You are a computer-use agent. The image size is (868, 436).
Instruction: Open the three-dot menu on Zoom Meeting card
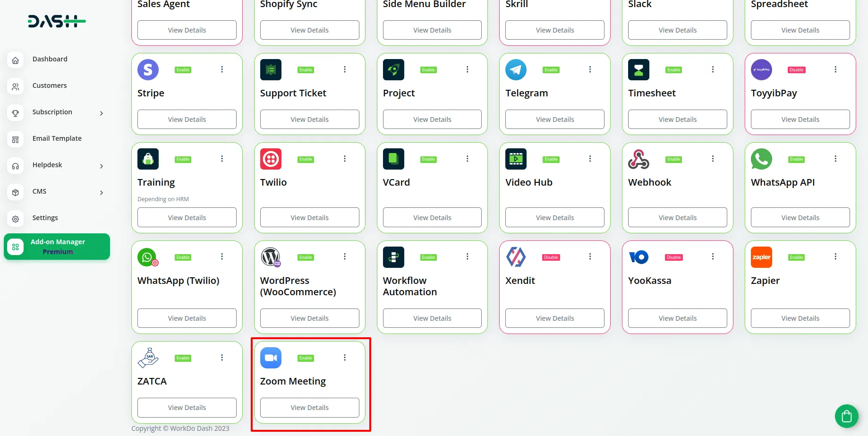click(x=345, y=358)
